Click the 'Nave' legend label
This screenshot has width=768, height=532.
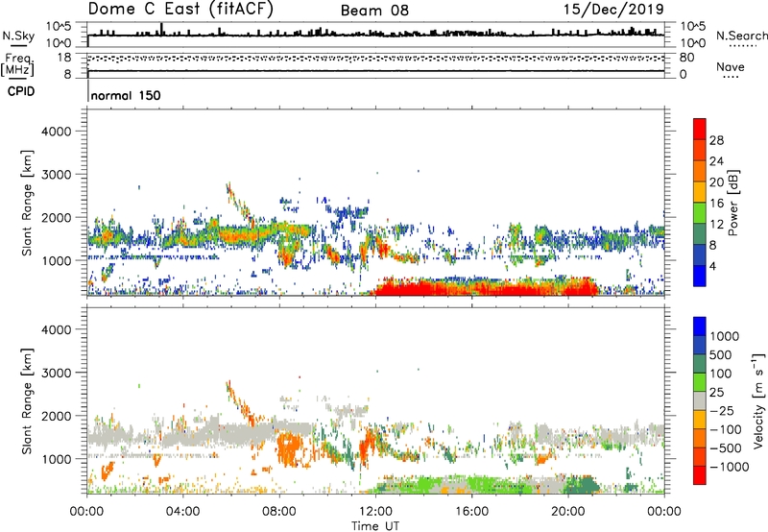click(x=731, y=67)
